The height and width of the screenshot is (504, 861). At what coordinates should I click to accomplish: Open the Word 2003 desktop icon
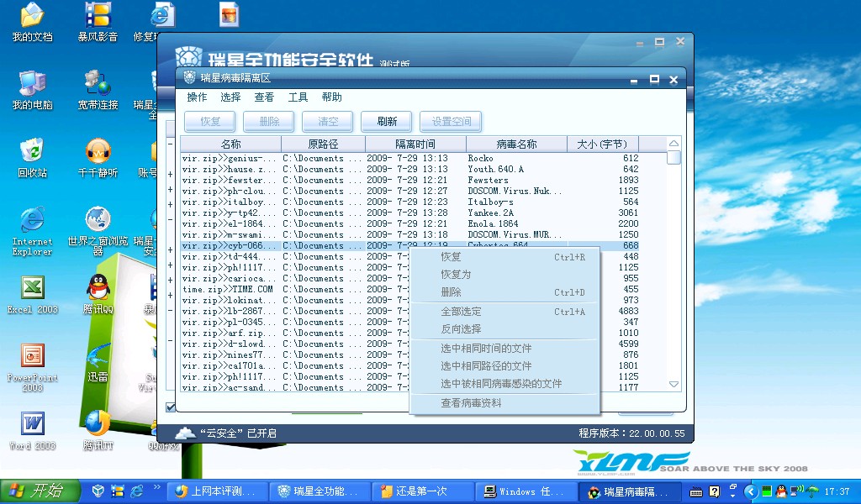(33, 431)
